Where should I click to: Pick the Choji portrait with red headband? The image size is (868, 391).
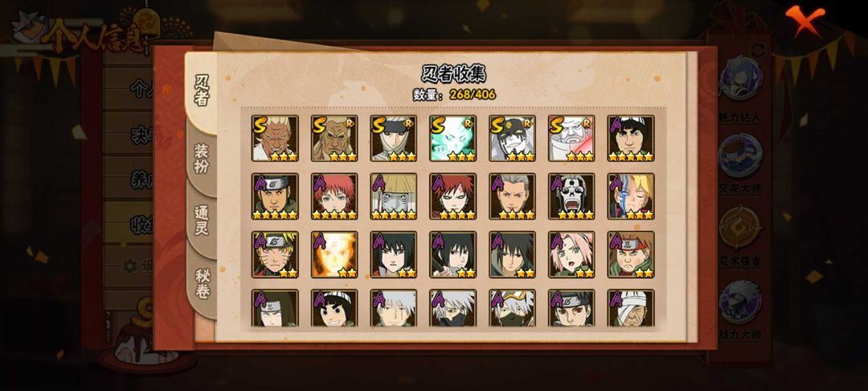631,255
